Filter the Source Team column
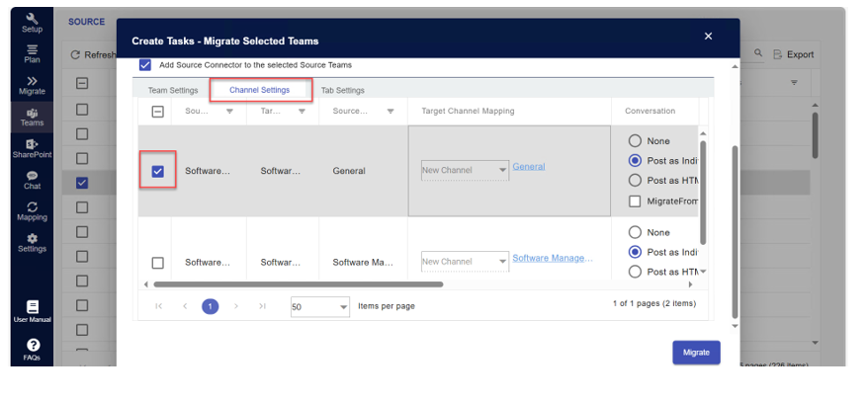The height and width of the screenshot is (402, 868). 229,112
